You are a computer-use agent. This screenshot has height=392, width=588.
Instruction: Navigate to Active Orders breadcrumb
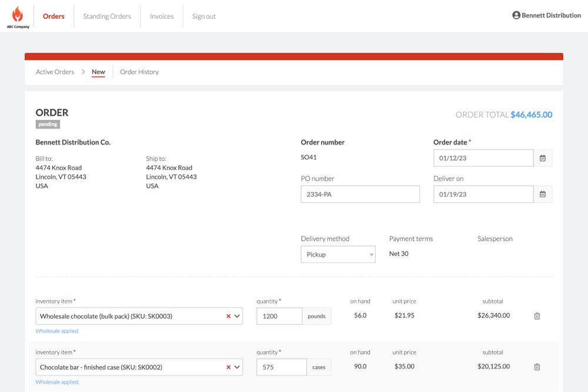tap(55, 72)
